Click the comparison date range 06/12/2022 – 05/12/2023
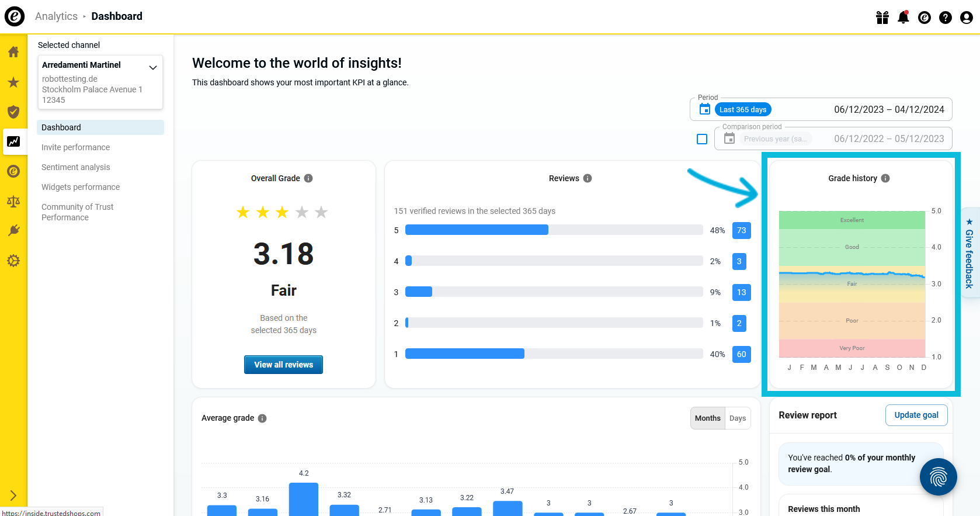 pyautogui.click(x=889, y=138)
